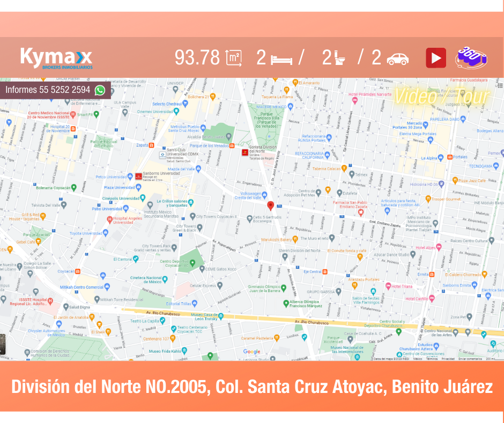
Task: Select the Marukoshi Bakery restaurant marker
Action: click(295, 239)
